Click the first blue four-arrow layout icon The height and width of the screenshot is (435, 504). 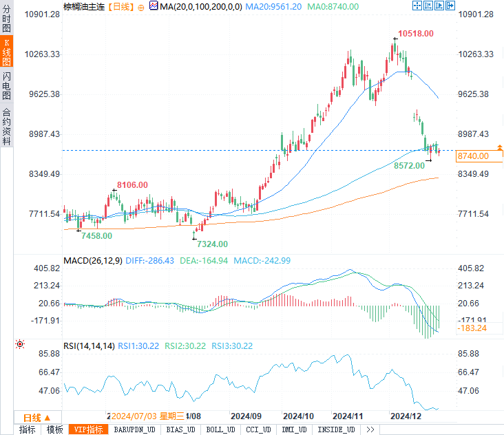click(417, 6)
